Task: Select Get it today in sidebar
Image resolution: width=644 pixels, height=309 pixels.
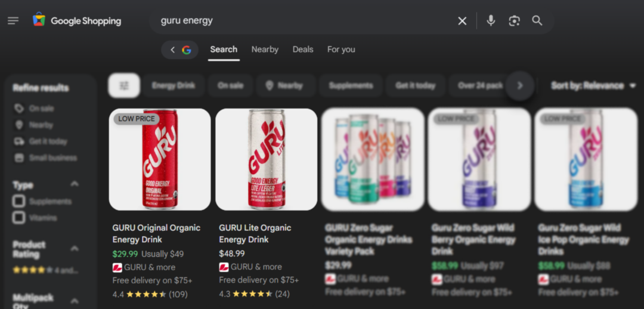Action: coord(41,141)
